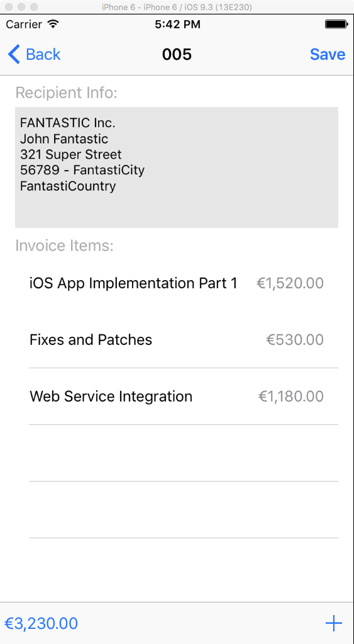The height and width of the screenshot is (644, 354).
Task: Click the first empty invoice row
Action: point(177,453)
